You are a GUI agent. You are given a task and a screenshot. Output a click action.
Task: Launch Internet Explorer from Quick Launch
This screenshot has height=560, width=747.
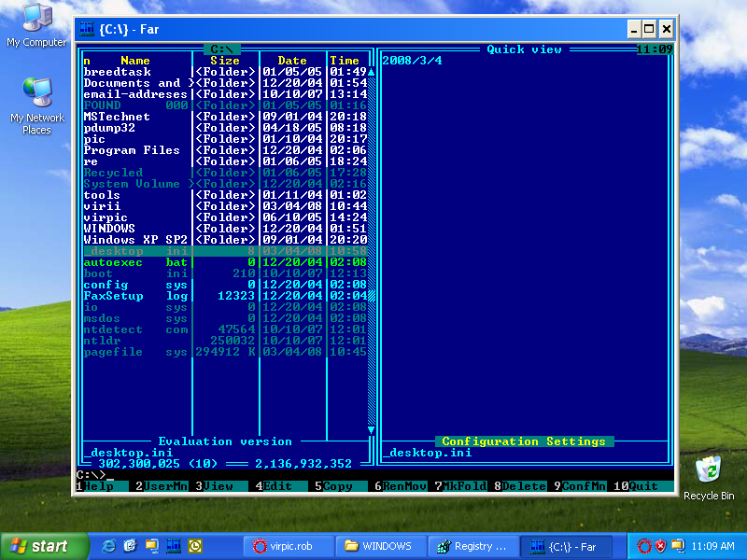pos(108,546)
